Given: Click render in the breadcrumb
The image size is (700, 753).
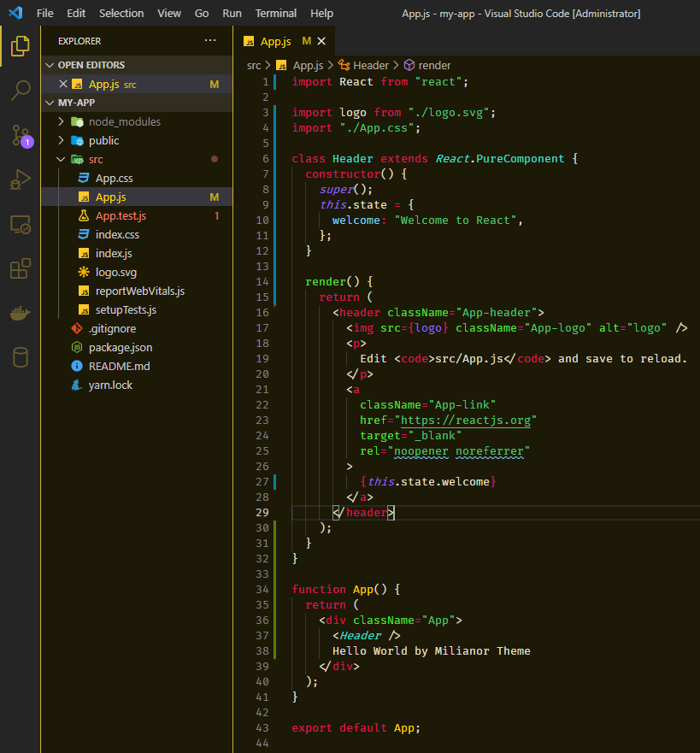Looking at the screenshot, I should (434, 65).
